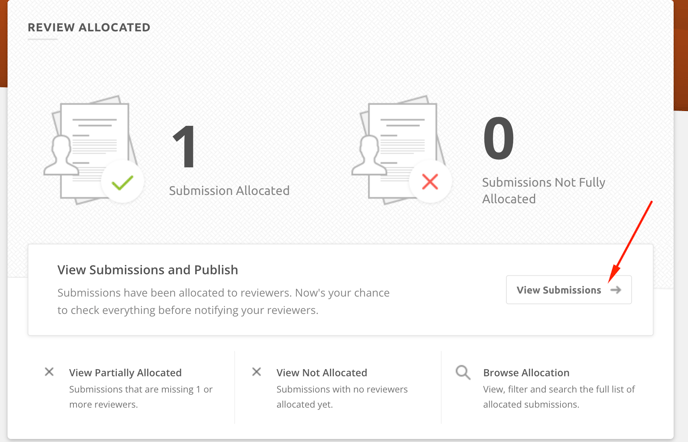Viewport: 688px width, 442px height.
Task: Click the Submission Allocated label
Action: tap(229, 190)
